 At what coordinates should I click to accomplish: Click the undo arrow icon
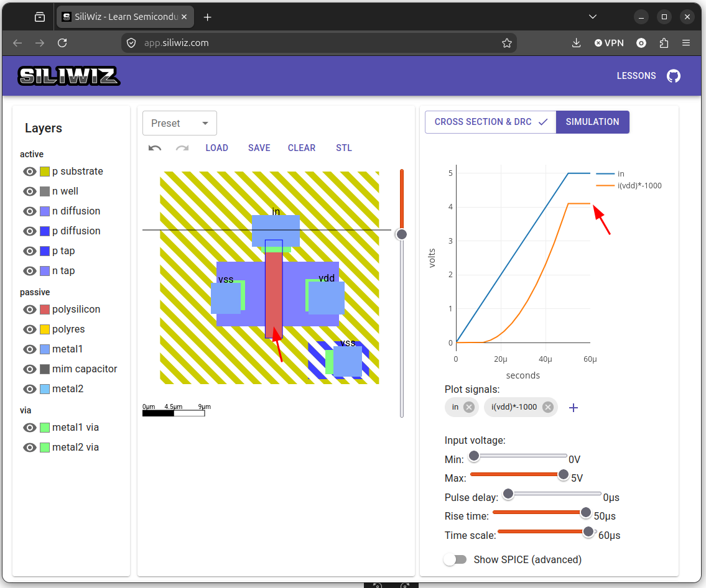click(x=155, y=148)
